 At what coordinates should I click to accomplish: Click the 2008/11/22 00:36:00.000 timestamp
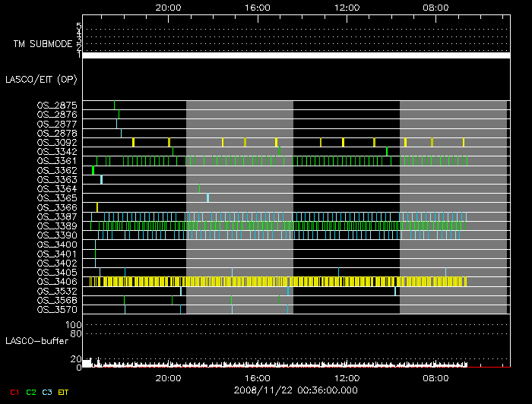coord(296,390)
